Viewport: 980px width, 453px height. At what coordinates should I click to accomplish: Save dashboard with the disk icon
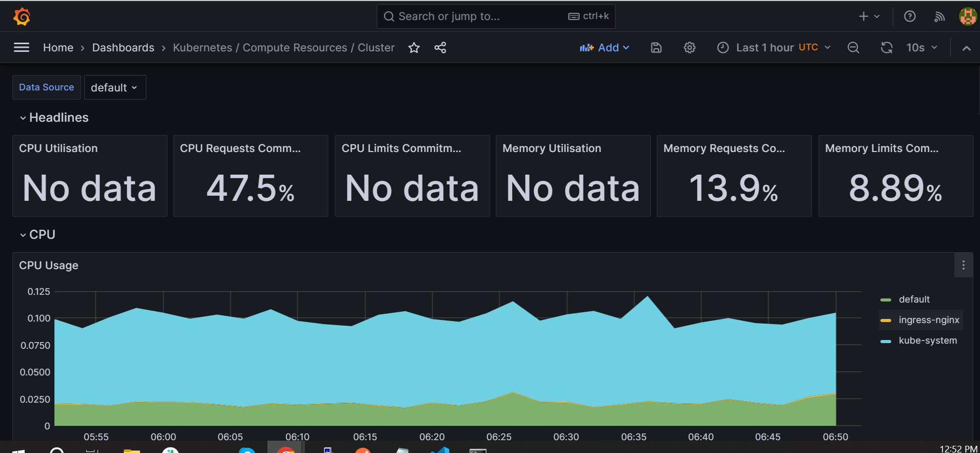(656, 48)
